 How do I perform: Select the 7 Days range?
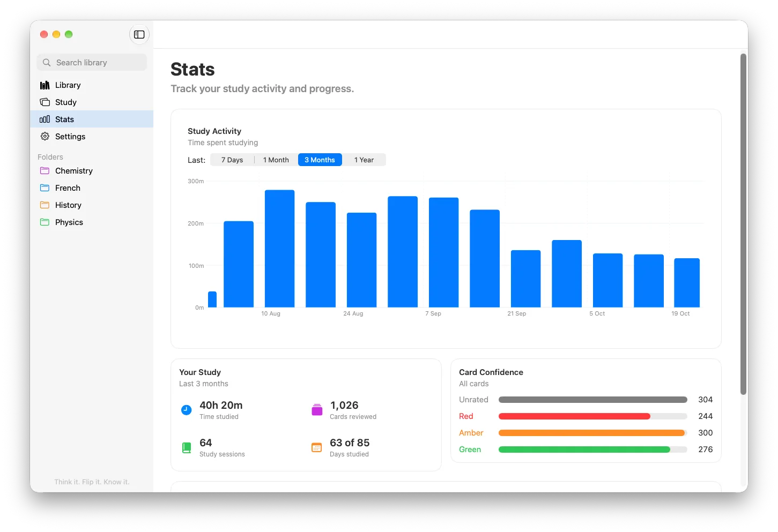click(232, 160)
